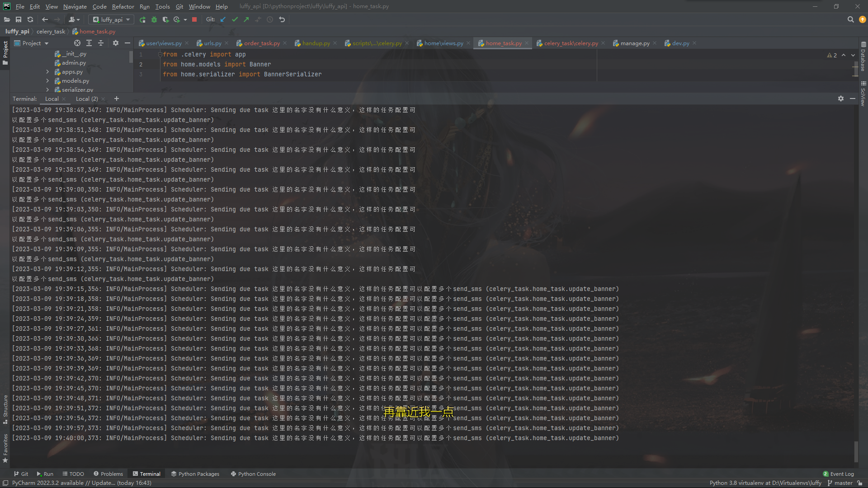This screenshot has width=868, height=488.
Task: Toggle the Project tool window sidebar button
Action: point(5,53)
